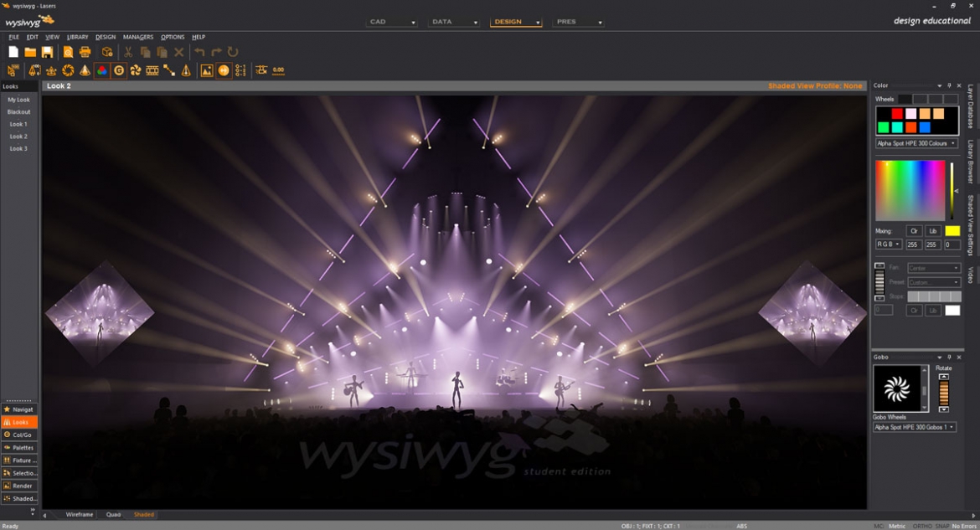Toggle ORTHO mode in the status bar
The height and width of the screenshot is (530, 980).
(x=922, y=527)
